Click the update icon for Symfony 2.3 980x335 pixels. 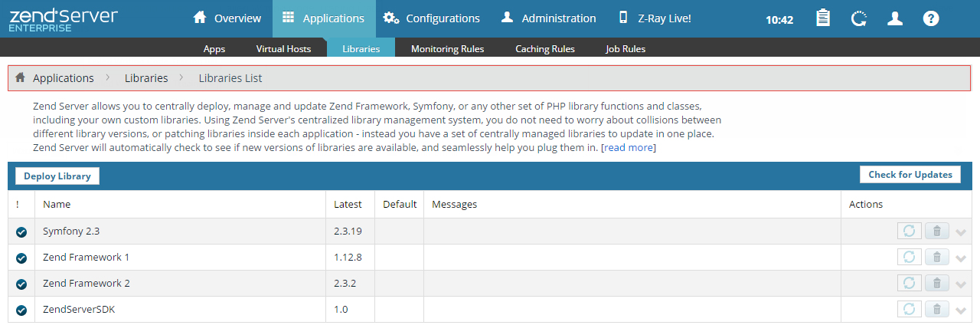click(x=909, y=232)
